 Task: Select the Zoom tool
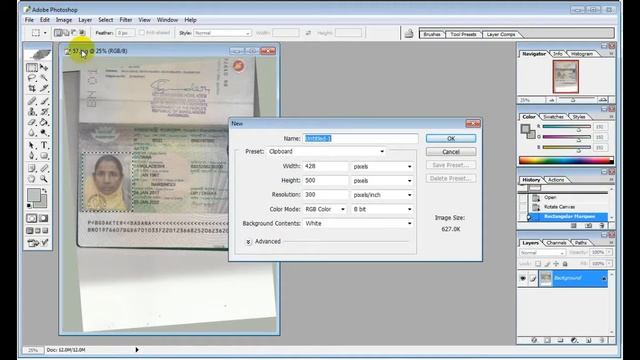point(44,179)
